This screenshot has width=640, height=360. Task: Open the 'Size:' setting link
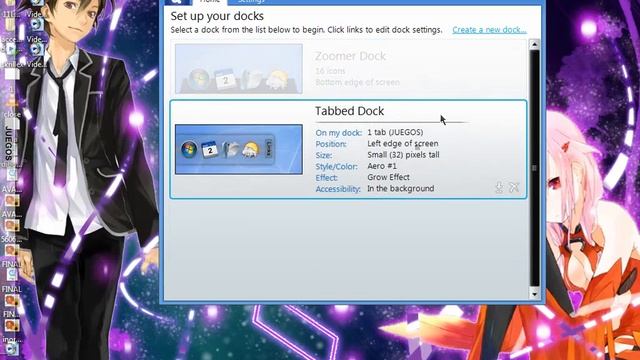[x=324, y=155]
